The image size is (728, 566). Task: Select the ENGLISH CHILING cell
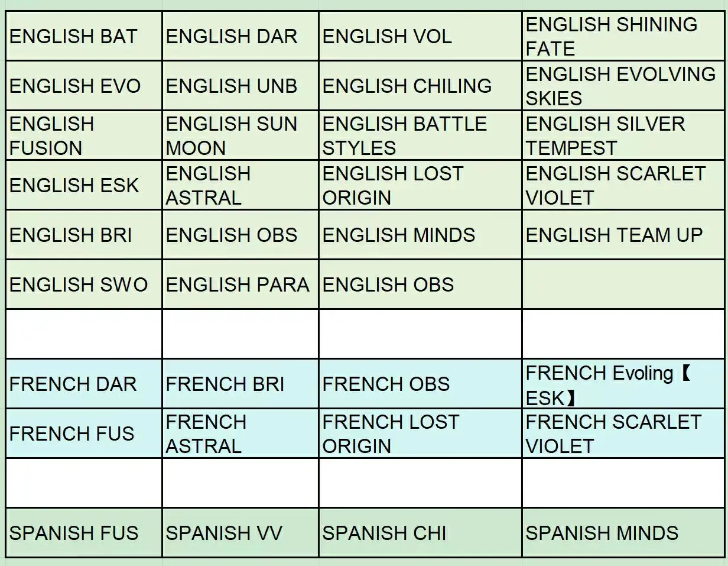coord(420,86)
